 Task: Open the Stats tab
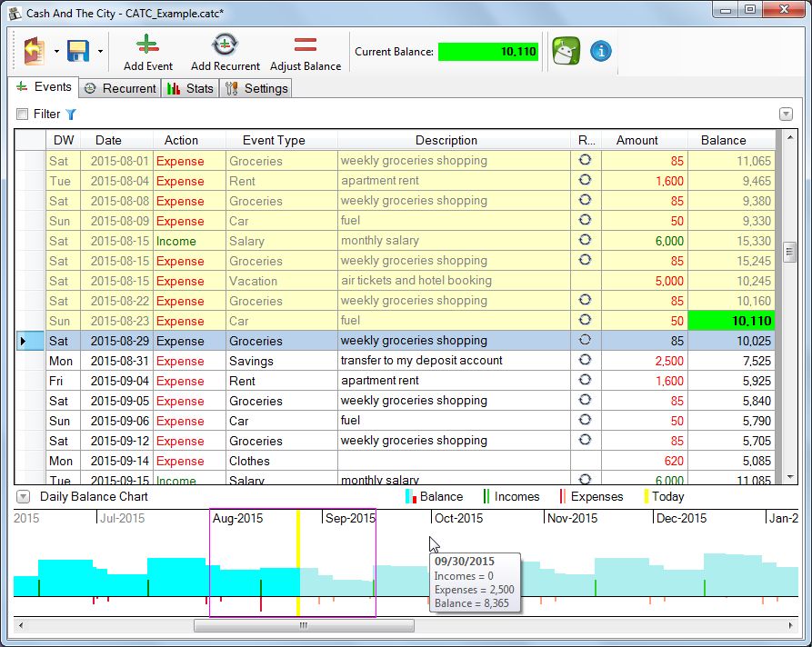click(x=190, y=88)
